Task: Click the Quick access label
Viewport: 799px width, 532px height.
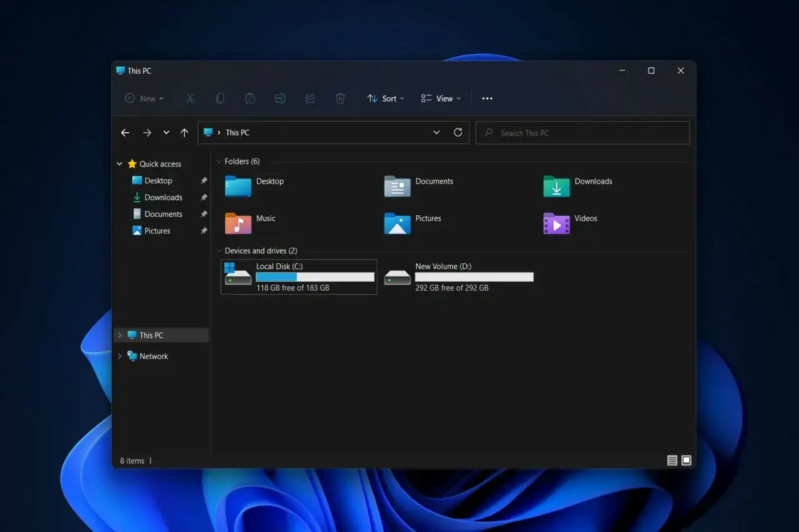Action: [x=160, y=164]
